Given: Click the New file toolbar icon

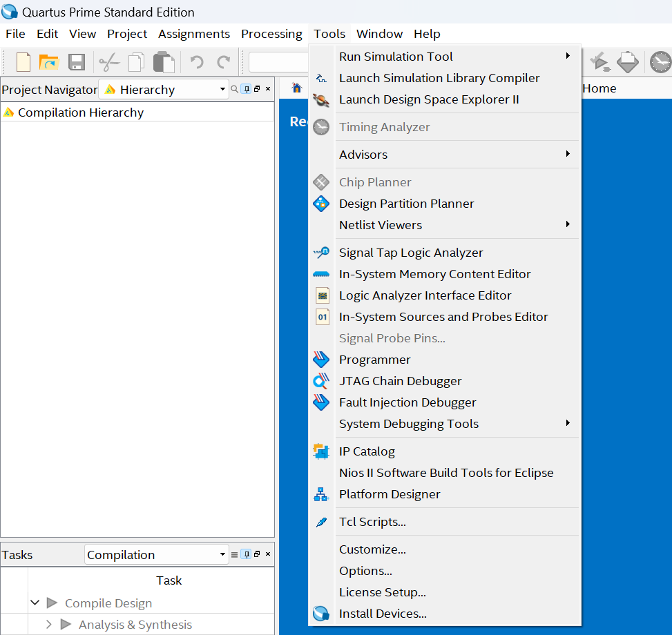Looking at the screenshot, I should [23, 63].
